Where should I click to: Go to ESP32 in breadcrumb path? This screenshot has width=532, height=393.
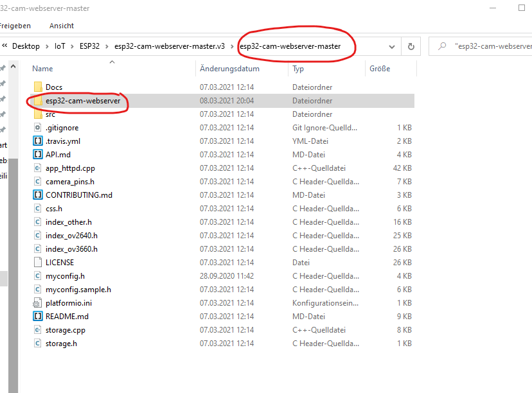tap(89, 46)
